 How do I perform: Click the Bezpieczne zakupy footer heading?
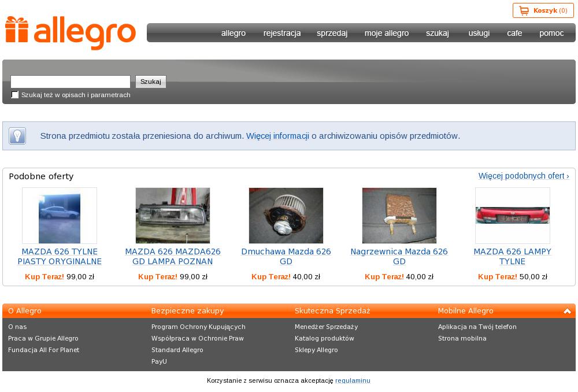click(188, 311)
